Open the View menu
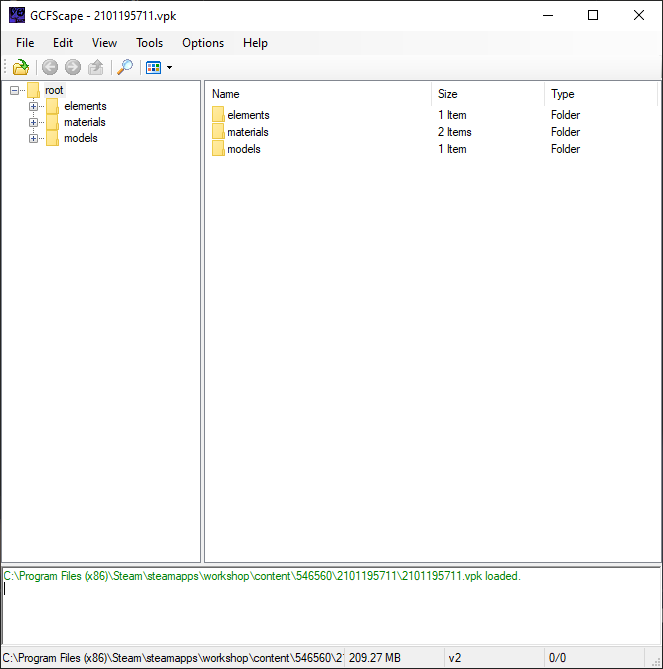This screenshot has width=663, height=669. 104,43
